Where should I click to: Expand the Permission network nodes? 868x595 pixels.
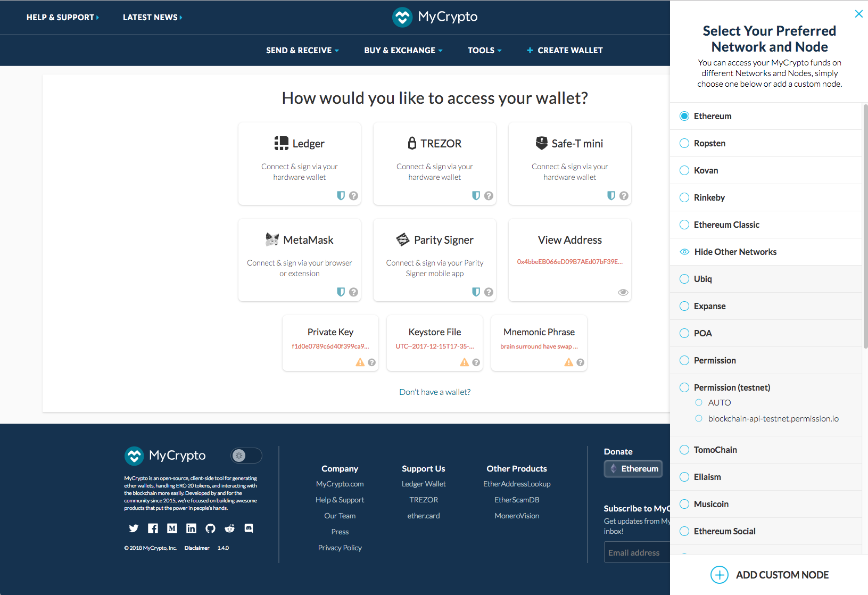click(765, 360)
